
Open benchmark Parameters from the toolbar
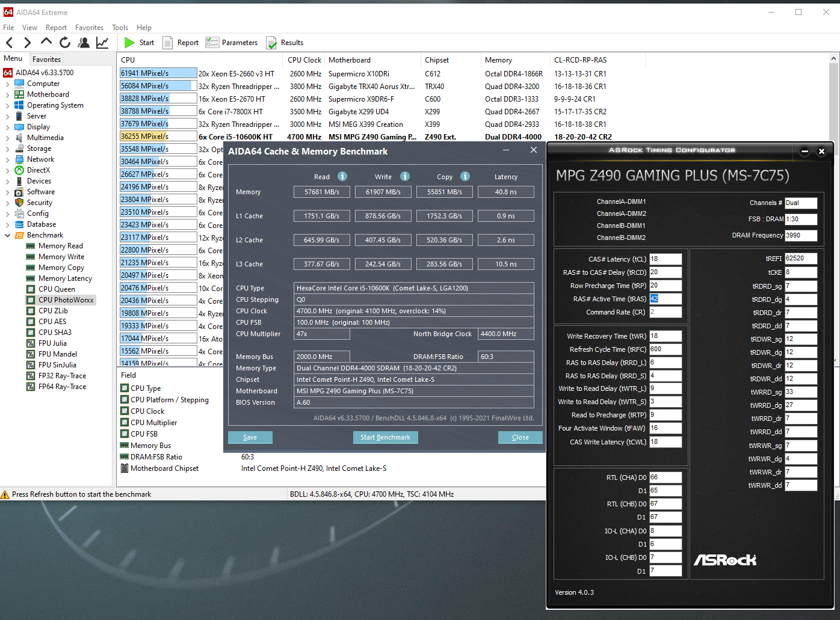tap(232, 43)
